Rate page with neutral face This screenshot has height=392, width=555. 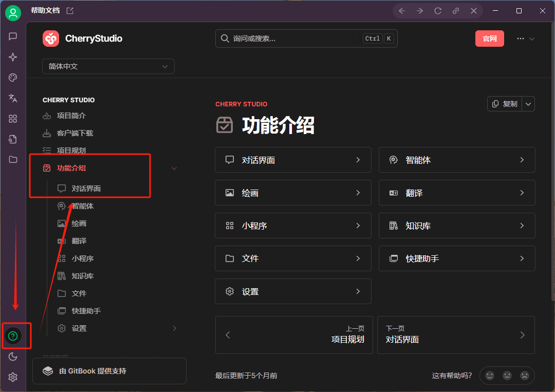point(507,376)
